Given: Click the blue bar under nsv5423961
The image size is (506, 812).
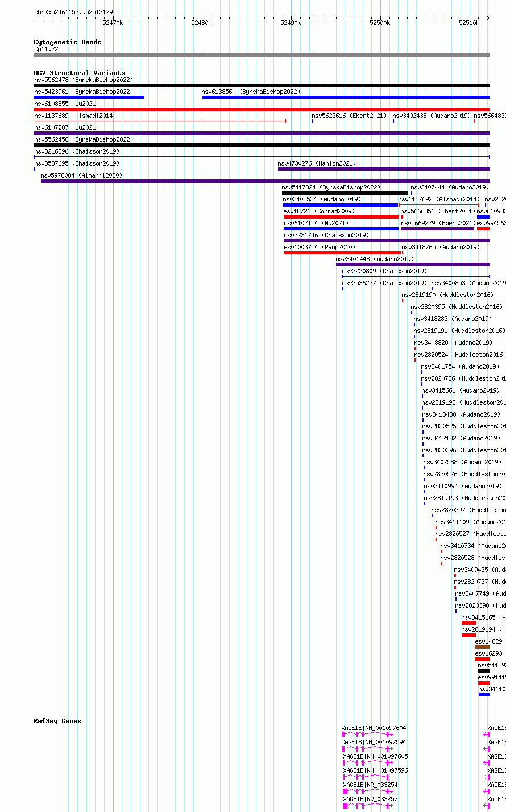Looking at the screenshot, I should click(89, 97).
